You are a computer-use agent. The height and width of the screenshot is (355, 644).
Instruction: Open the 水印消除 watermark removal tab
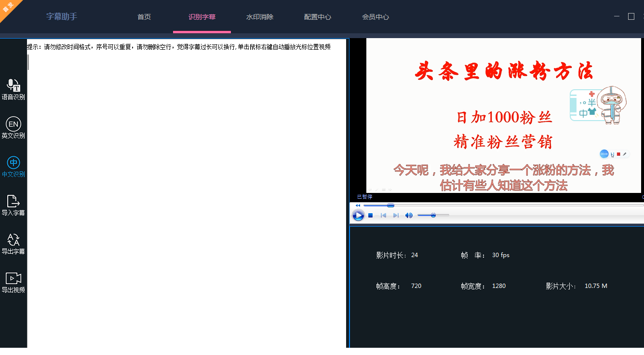(260, 17)
